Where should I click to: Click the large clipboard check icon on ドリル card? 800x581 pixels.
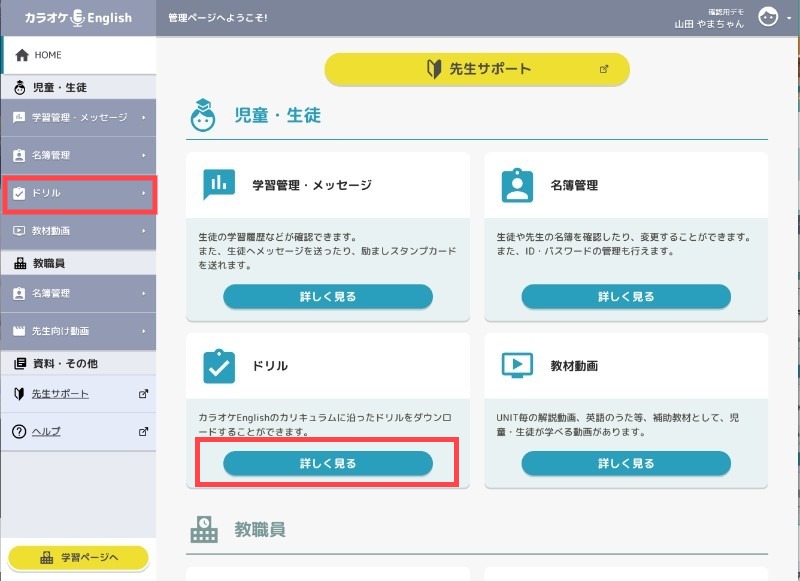click(219, 366)
